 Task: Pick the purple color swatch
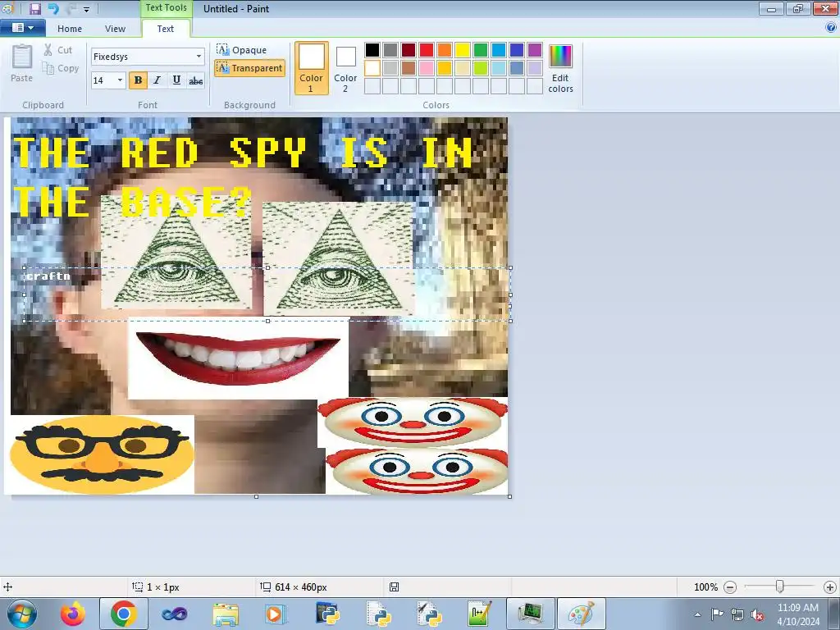pyautogui.click(x=535, y=50)
